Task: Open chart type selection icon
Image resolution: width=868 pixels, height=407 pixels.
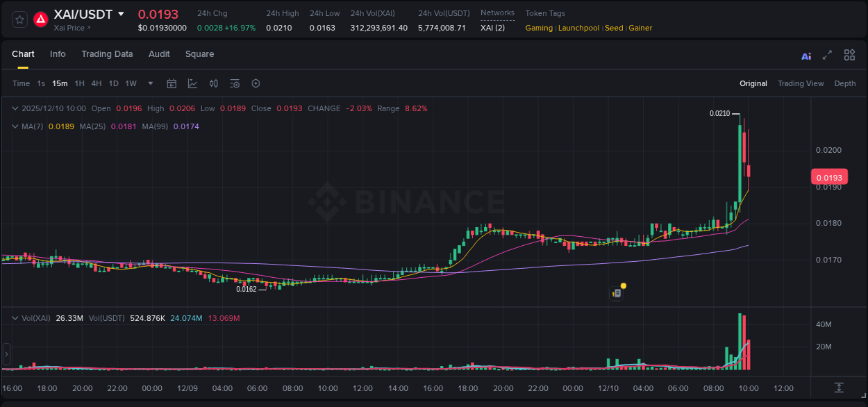Action: tap(192, 83)
